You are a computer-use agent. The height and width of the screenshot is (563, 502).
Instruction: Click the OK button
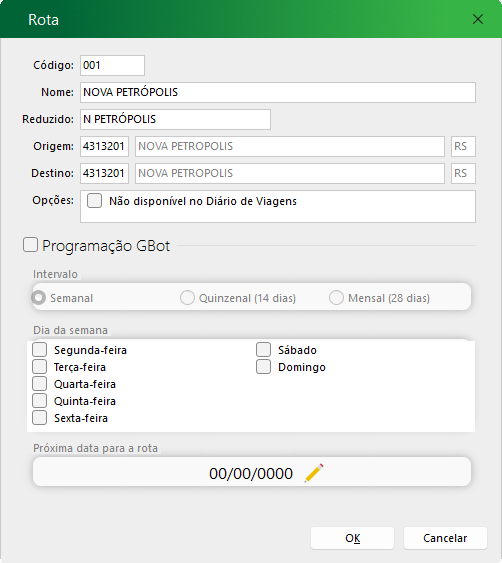[x=352, y=538]
